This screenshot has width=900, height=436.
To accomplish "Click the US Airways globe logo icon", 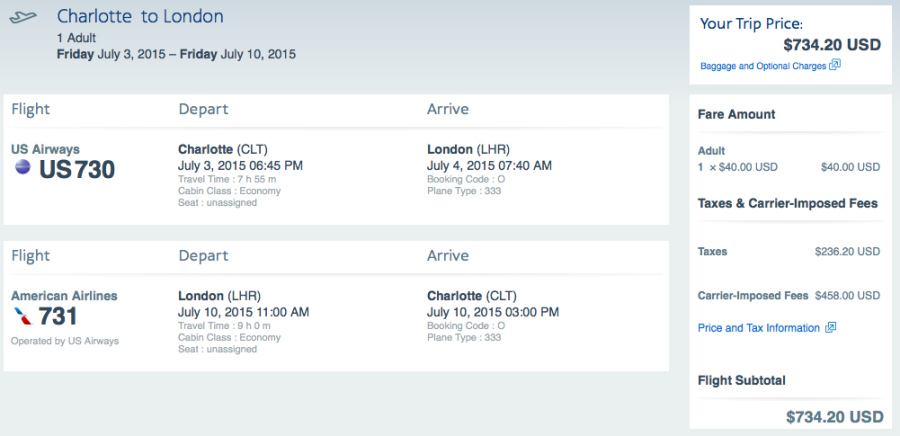I will 22,168.
